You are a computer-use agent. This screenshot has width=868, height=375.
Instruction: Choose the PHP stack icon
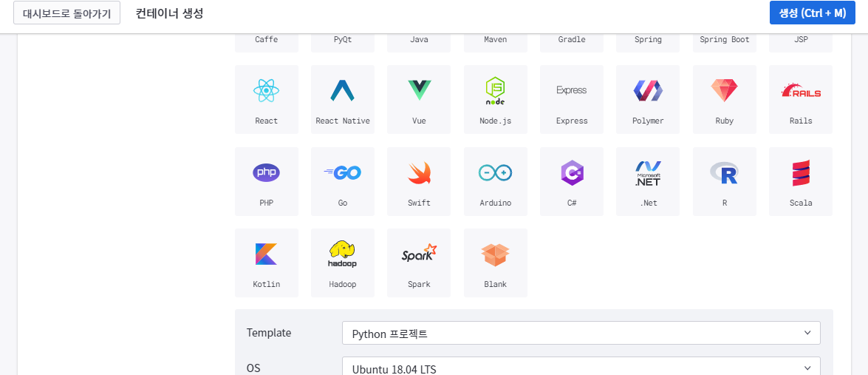(x=266, y=173)
